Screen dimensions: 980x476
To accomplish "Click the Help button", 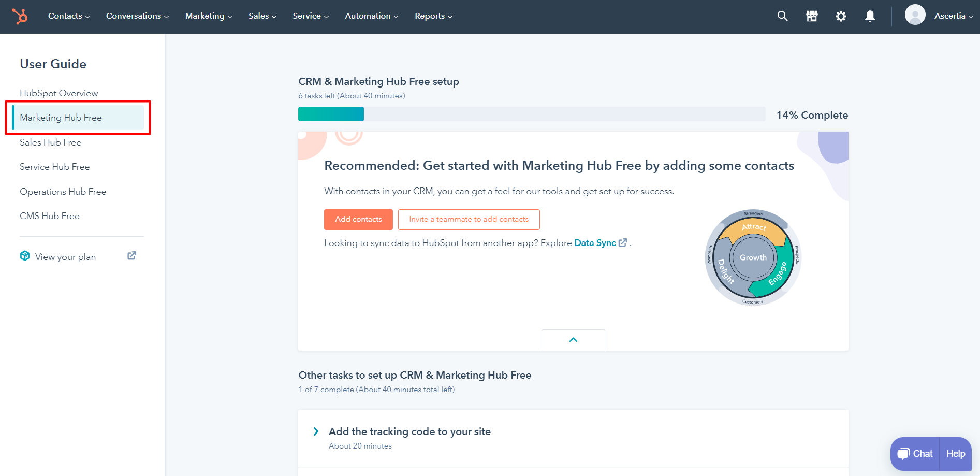I will tap(956, 454).
